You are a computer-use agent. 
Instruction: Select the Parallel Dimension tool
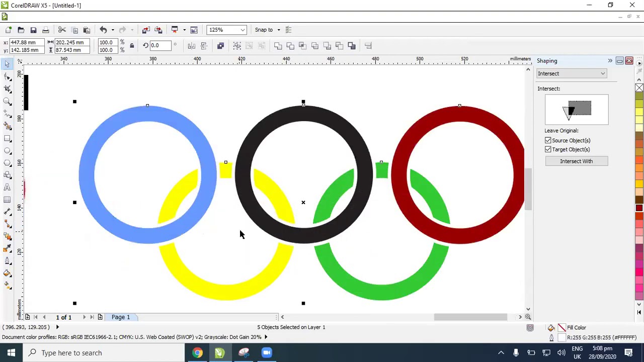point(7,212)
